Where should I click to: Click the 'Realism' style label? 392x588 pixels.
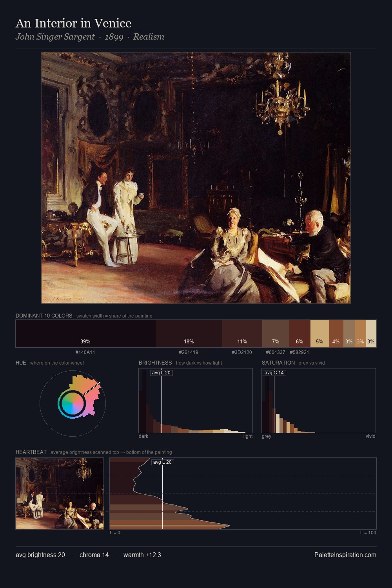pyautogui.click(x=149, y=37)
